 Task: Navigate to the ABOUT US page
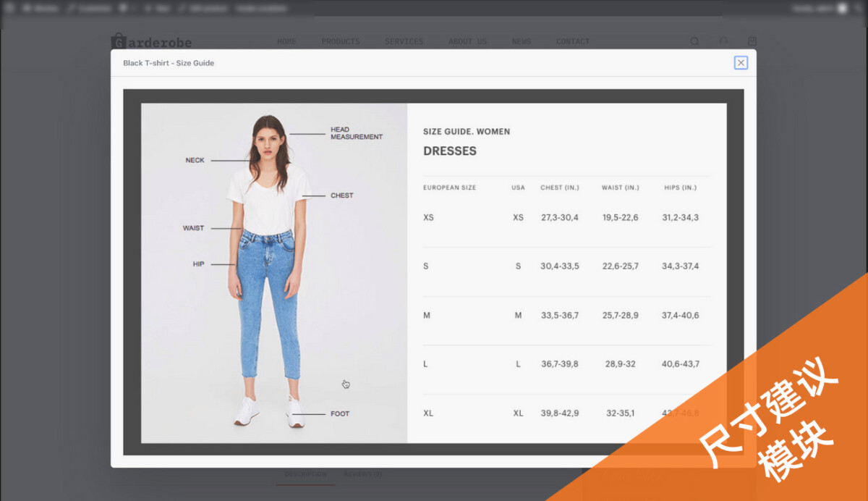tap(467, 42)
